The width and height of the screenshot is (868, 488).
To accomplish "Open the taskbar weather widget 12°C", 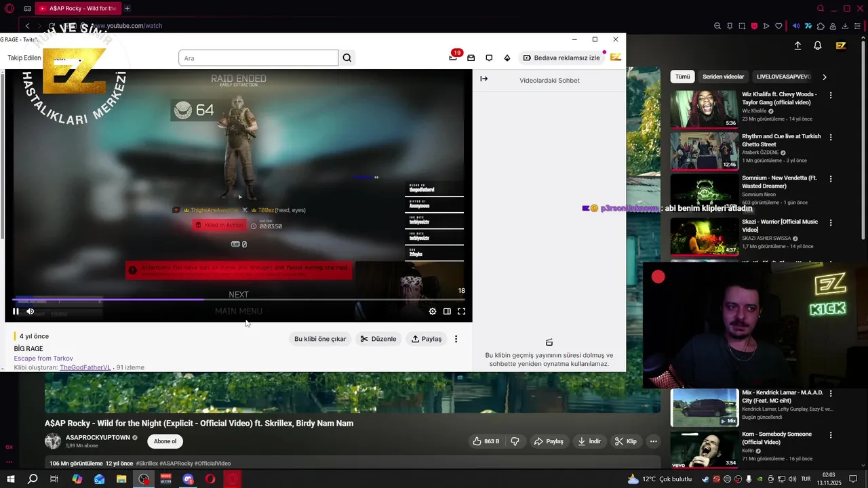I will (660, 479).
